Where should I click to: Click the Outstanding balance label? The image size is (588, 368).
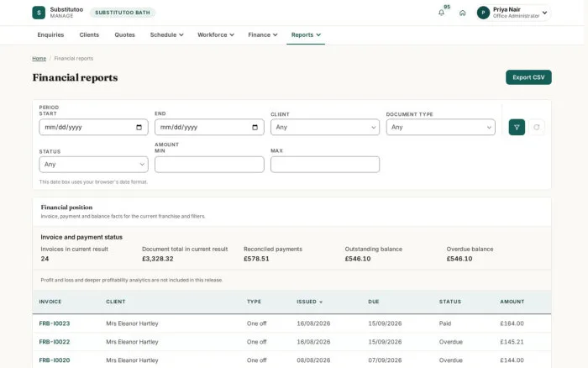click(374, 249)
